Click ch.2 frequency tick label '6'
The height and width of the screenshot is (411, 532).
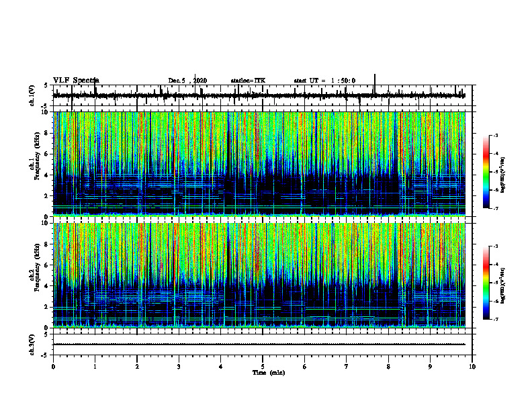pyautogui.click(x=46, y=265)
